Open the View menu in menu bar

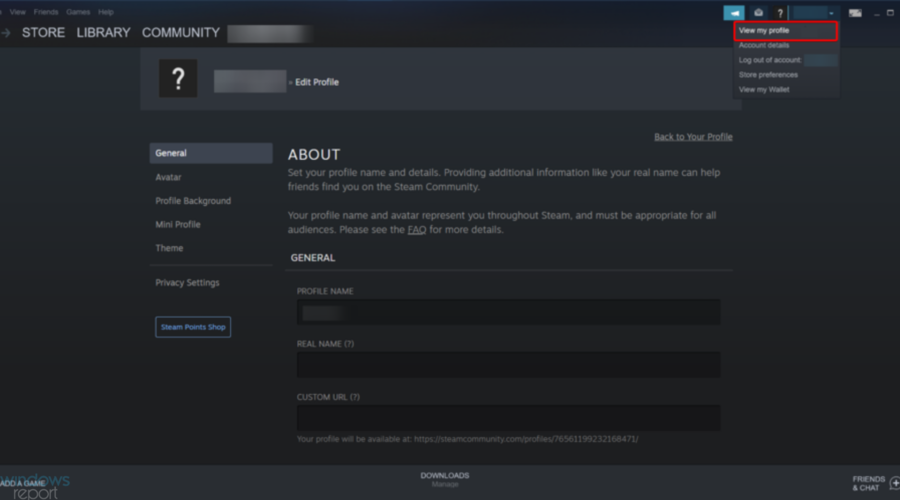coord(17,12)
